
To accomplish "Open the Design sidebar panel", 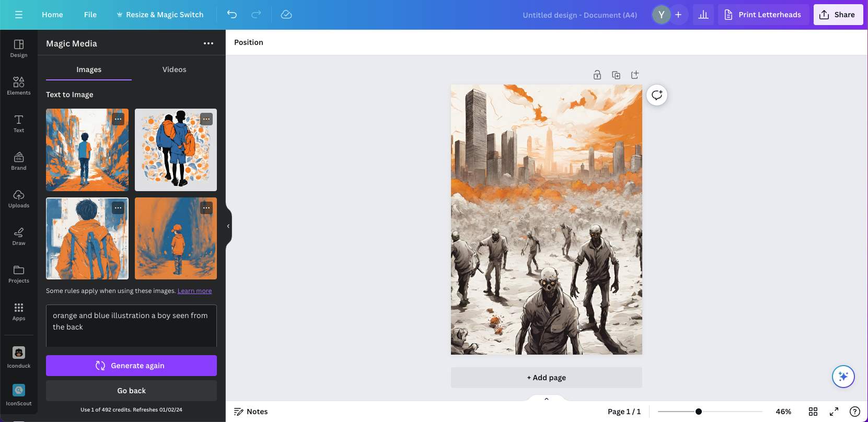I will click(x=19, y=48).
